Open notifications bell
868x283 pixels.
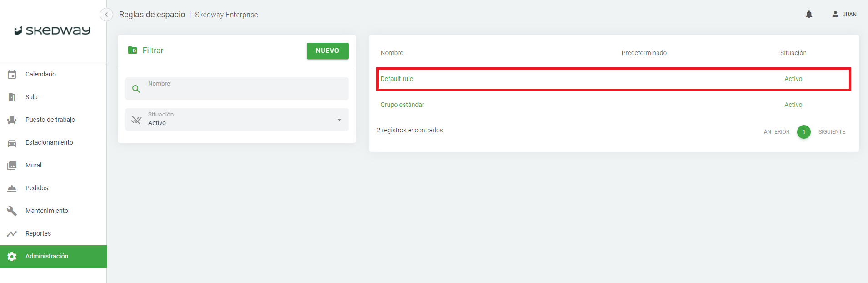point(809,15)
